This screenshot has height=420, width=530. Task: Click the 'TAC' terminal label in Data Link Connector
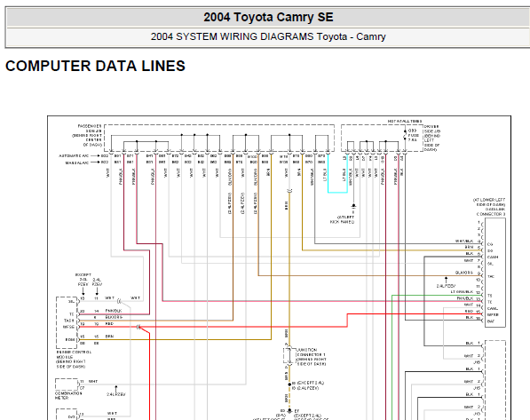point(490,276)
